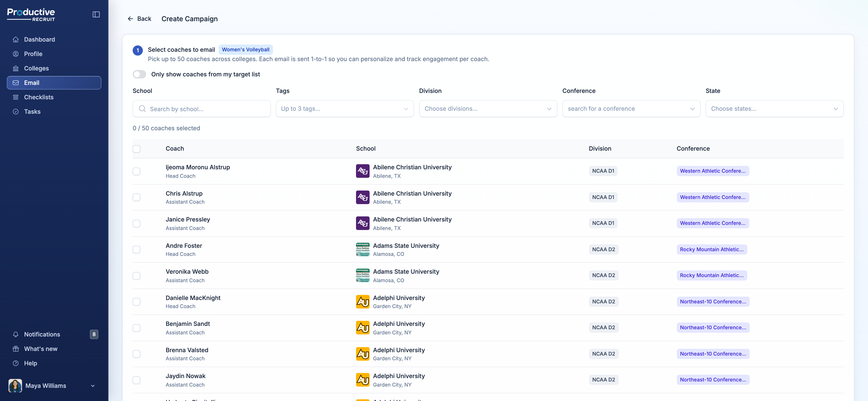Viewport: 868px width, 401px height.
Task: Click Adelphi logo in Benjamin Sandt's row
Action: 363,327
